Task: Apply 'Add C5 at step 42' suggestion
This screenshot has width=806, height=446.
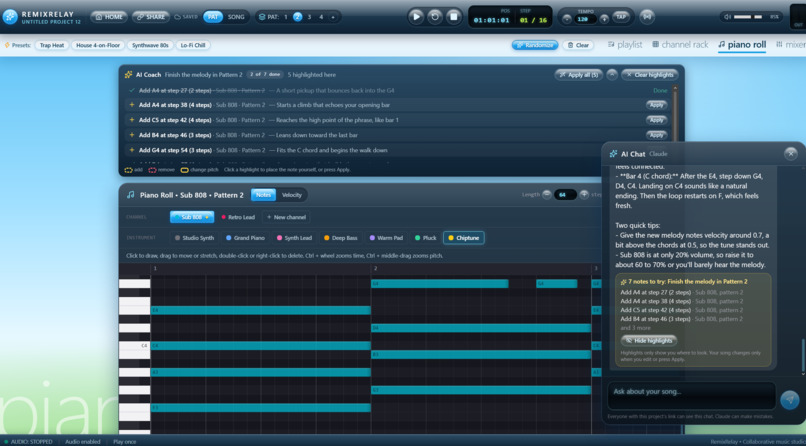Action: tap(656, 120)
